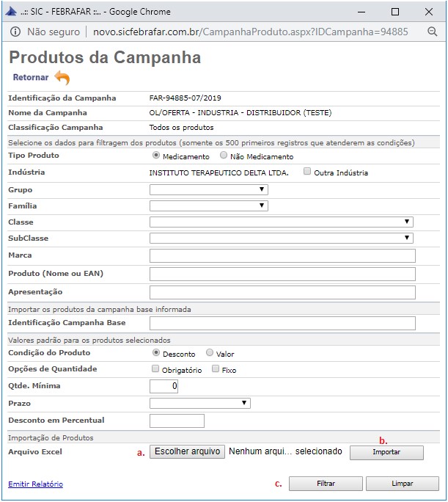Click the Filtrar button
Viewport: 448px width, 502px height.
click(326, 484)
